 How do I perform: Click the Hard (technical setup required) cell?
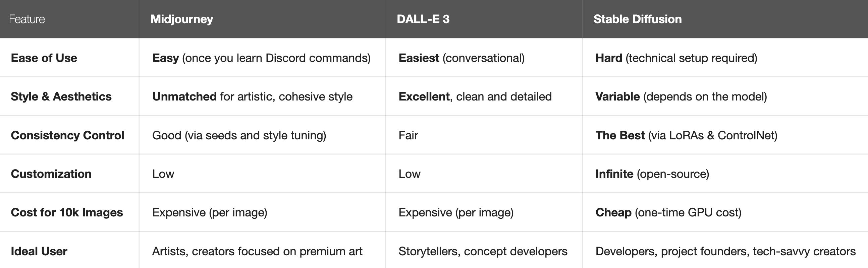click(676, 58)
